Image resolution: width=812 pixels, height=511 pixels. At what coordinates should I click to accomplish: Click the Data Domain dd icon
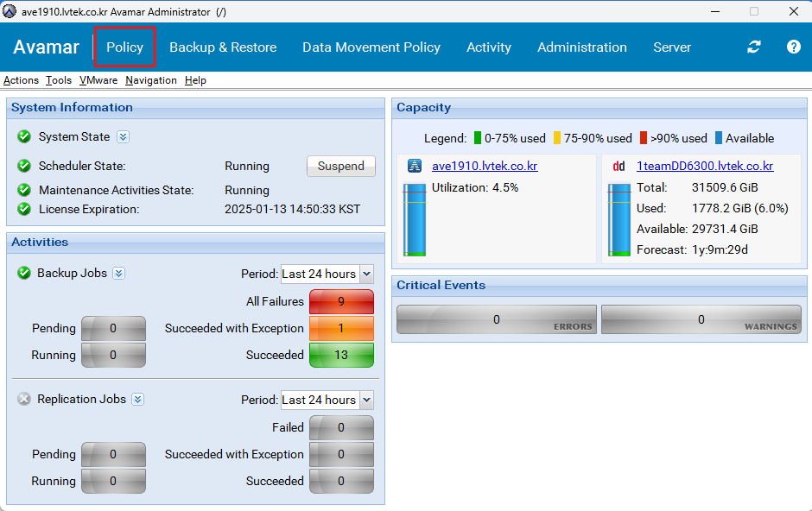click(x=619, y=166)
